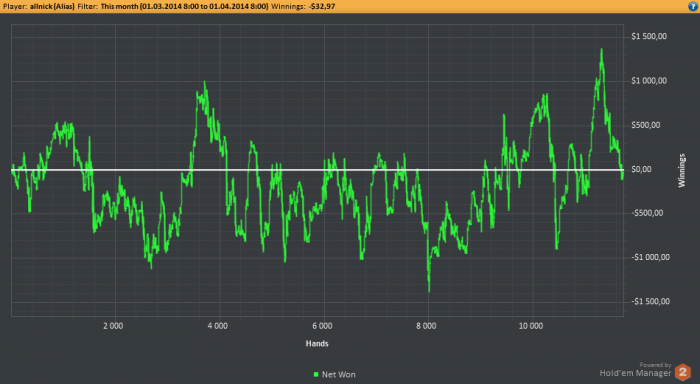This screenshot has height=384, width=700.
Task: Click the player name 'allnick (Alias)'
Action: (52, 6)
